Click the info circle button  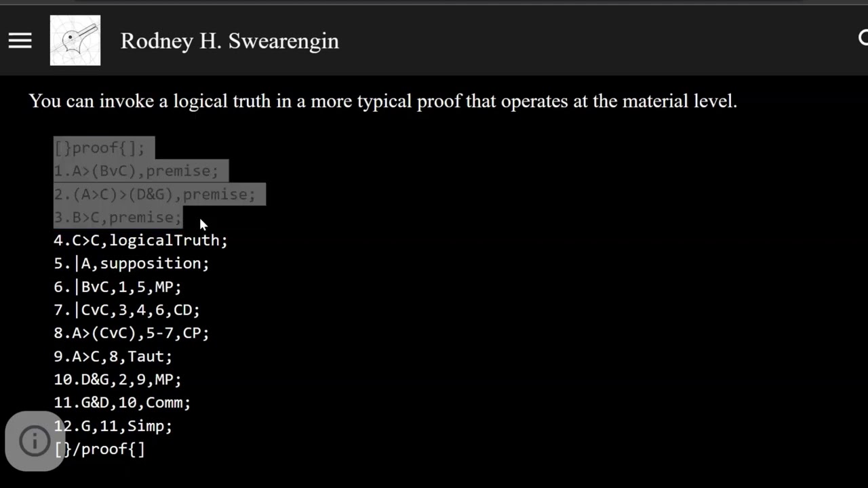(34, 441)
